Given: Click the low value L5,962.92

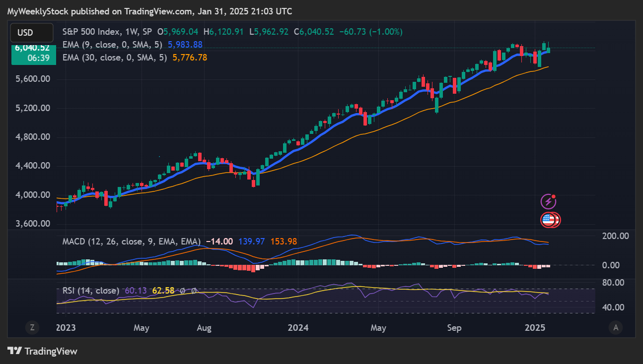Looking at the screenshot, I should pos(270,32).
